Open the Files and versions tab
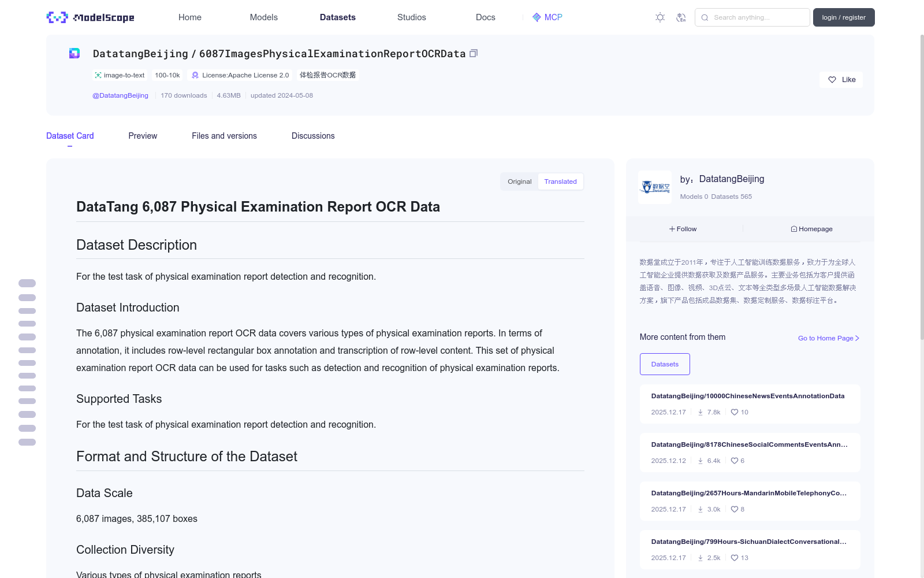 click(224, 136)
